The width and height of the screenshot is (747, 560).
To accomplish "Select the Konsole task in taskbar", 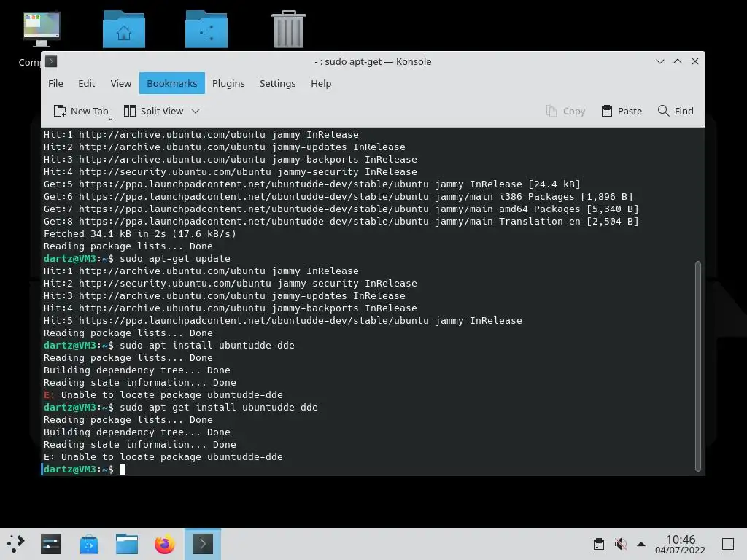I will coord(203,544).
